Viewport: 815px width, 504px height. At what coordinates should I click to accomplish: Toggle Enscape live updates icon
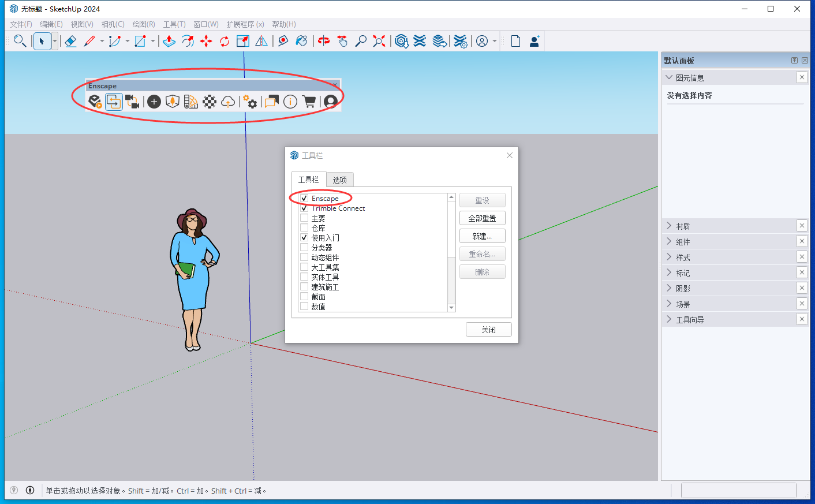(x=114, y=102)
